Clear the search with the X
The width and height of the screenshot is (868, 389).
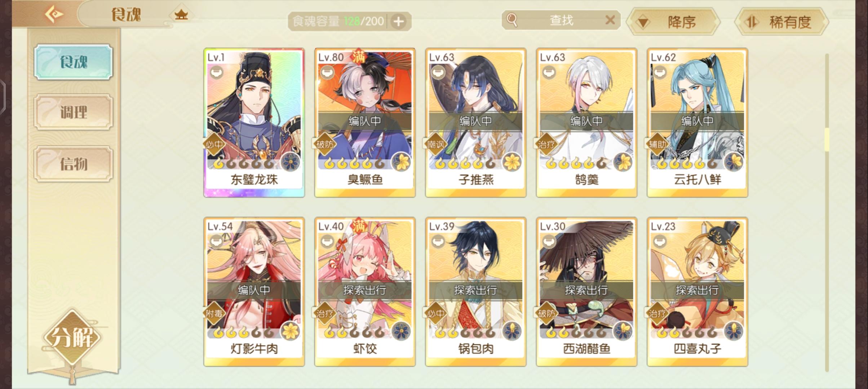[610, 20]
